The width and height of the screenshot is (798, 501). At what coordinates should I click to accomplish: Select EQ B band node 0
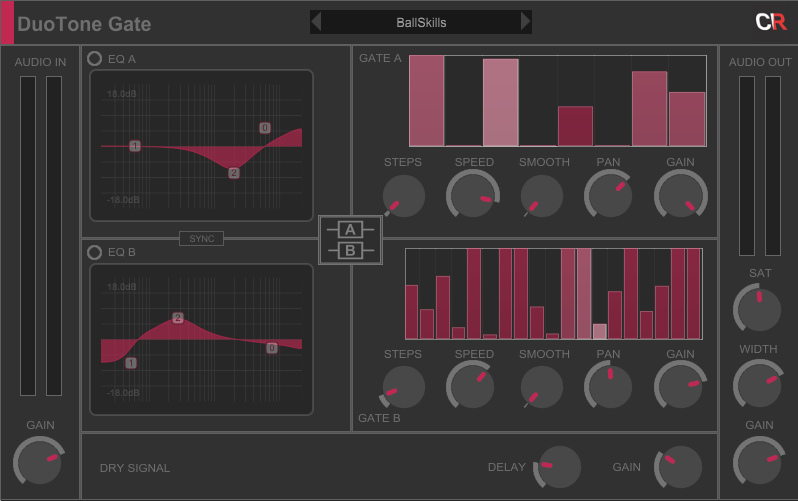tap(272, 348)
